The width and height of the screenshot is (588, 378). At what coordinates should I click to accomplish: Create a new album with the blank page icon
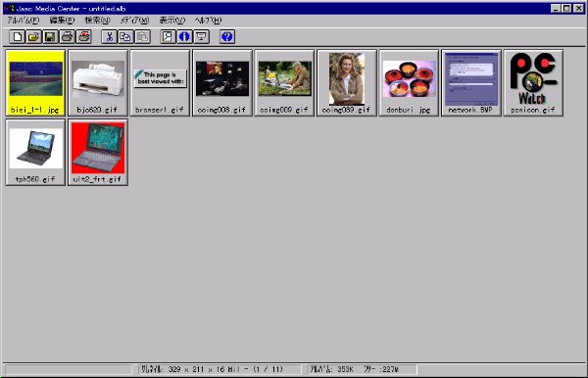coord(17,36)
